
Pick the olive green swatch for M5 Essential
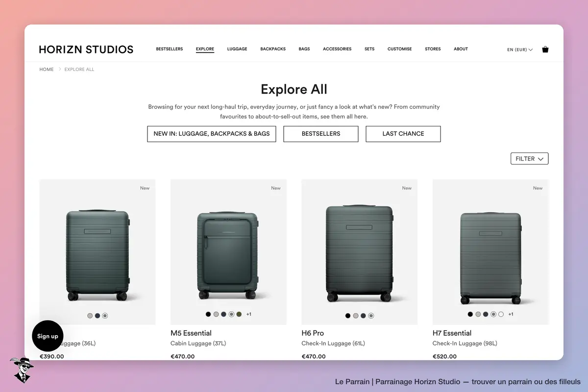click(239, 314)
